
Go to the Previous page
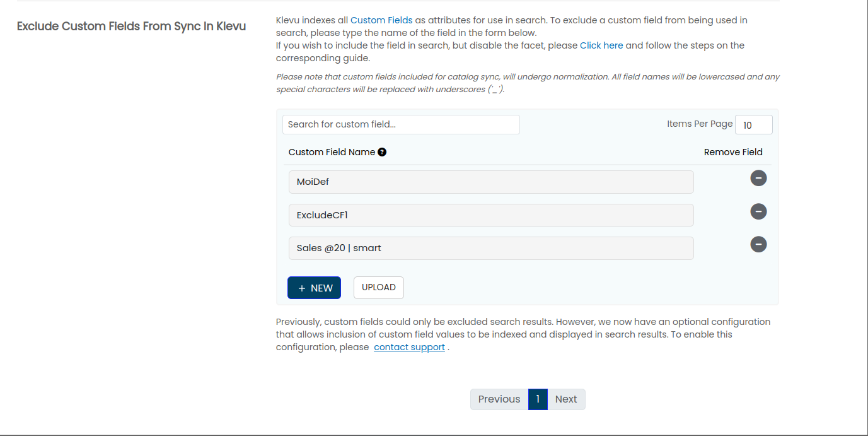click(499, 399)
